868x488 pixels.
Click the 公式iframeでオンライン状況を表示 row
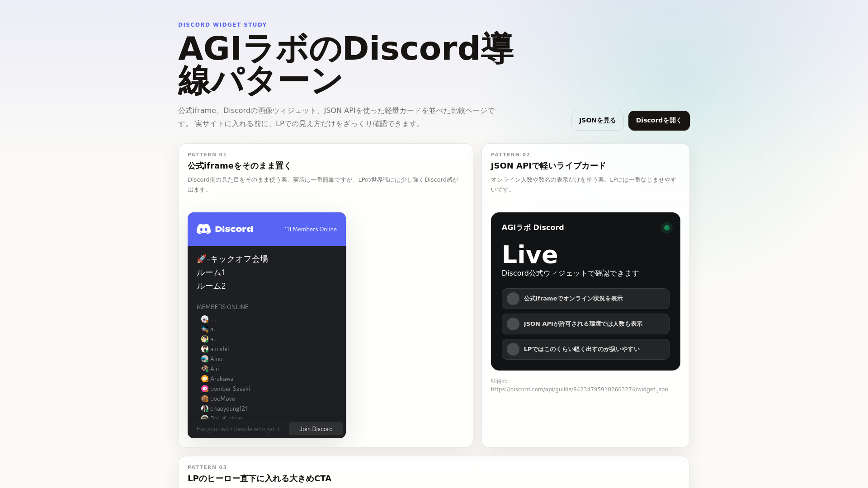585,299
